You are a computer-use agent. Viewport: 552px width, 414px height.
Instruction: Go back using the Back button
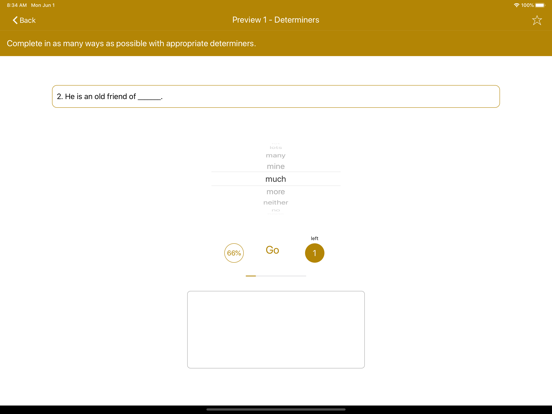(x=24, y=20)
